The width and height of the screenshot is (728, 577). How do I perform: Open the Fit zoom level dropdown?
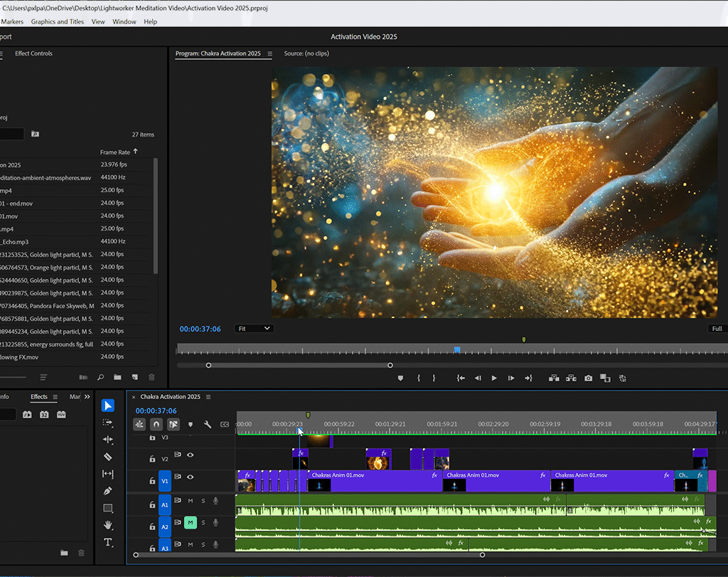click(254, 329)
